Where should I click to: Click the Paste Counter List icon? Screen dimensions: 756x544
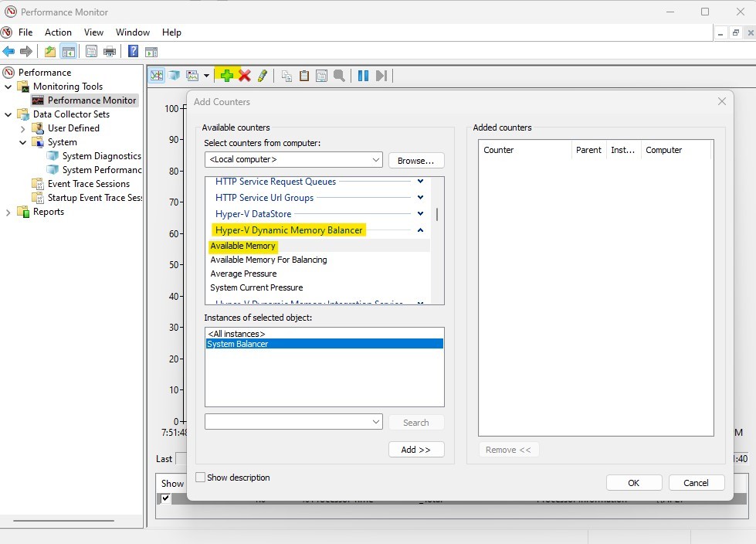[303, 75]
